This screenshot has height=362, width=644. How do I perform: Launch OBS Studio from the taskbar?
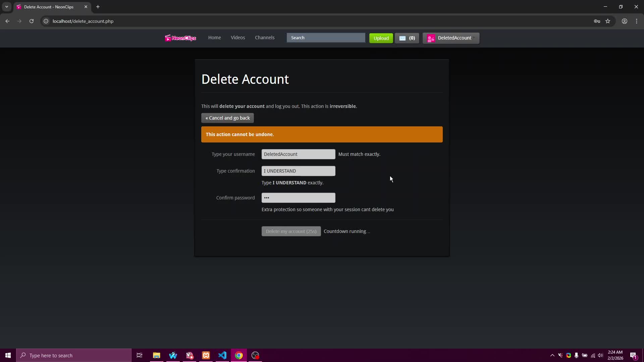[x=255, y=355]
